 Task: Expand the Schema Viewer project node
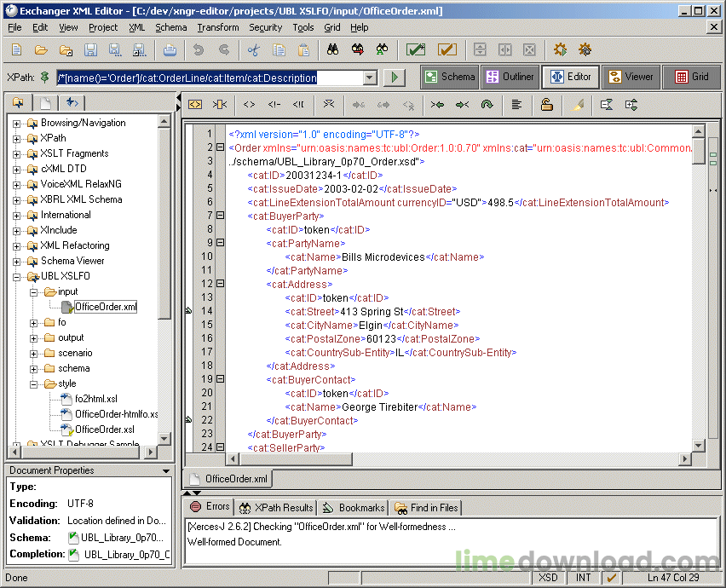point(16,261)
